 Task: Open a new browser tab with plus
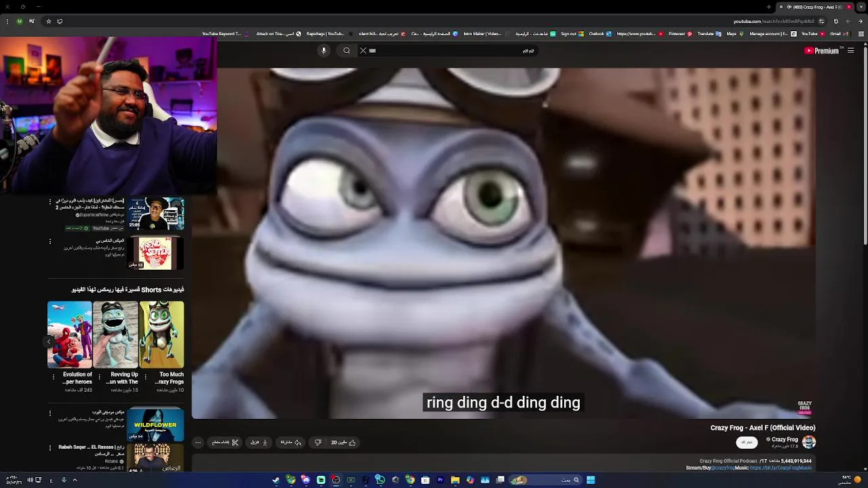pyautogui.click(x=768, y=7)
